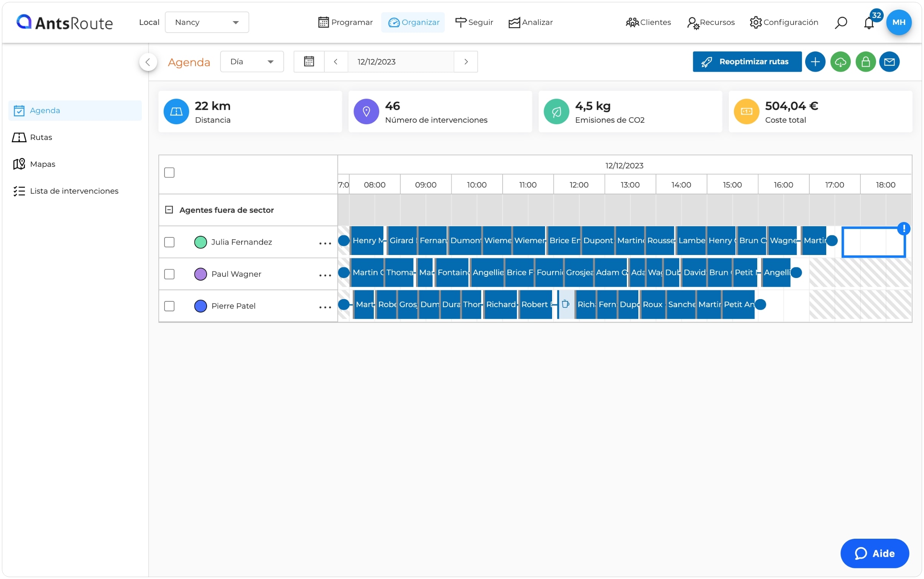924x579 pixels.
Task: Click the Reoptimizar rutas button
Action: 747,62
